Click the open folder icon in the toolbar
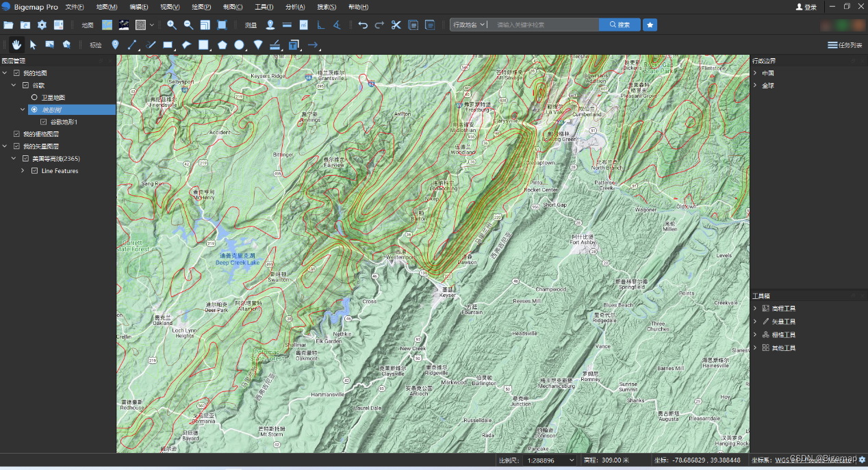The width and height of the screenshot is (868, 470). coord(8,25)
